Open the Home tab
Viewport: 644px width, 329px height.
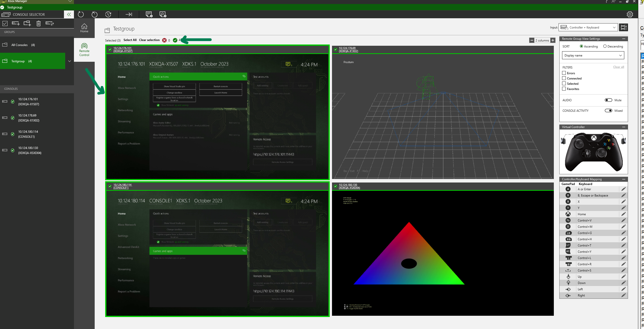[x=84, y=28]
